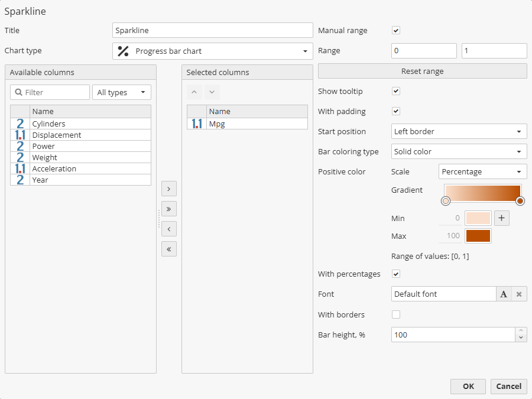The width and height of the screenshot is (532, 399).
Task: Open the All types filter dropdown
Action: tap(121, 92)
